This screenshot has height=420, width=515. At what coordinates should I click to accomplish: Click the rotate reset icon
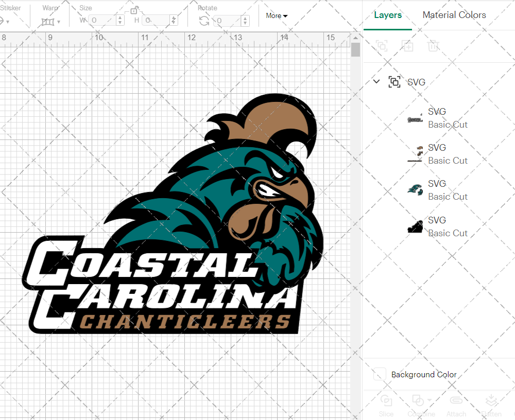pyautogui.click(x=203, y=20)
